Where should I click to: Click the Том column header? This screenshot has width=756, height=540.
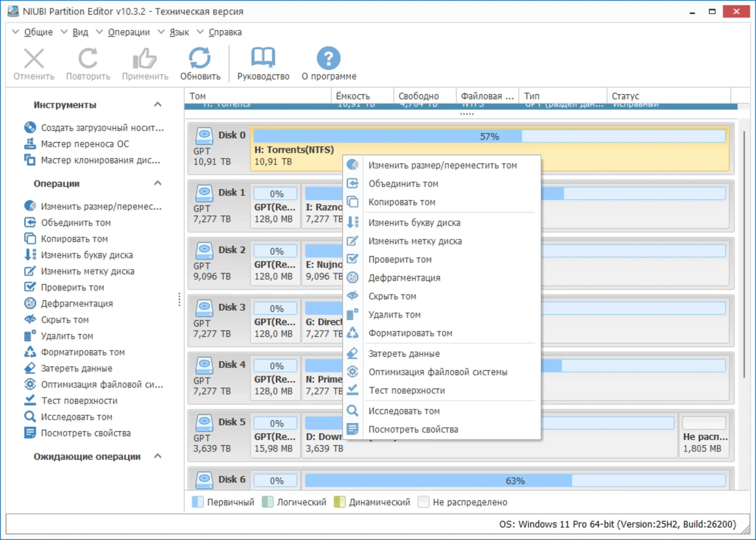click(258, 96)
